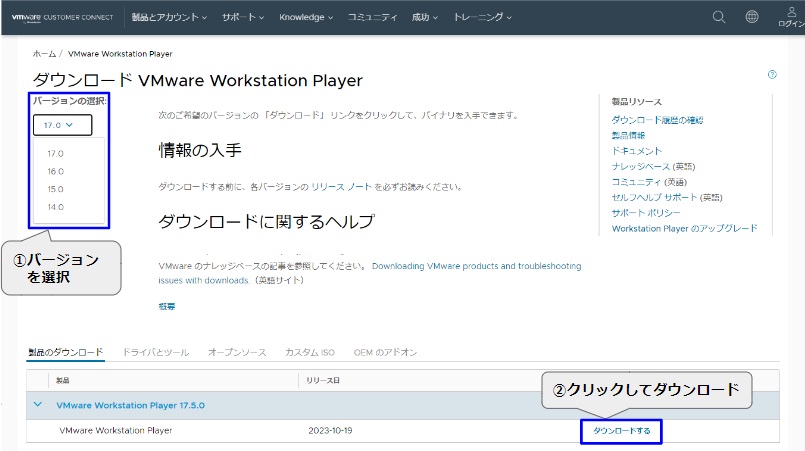Collapse the VMware Workstation Player 17.5.0 row

37,405
